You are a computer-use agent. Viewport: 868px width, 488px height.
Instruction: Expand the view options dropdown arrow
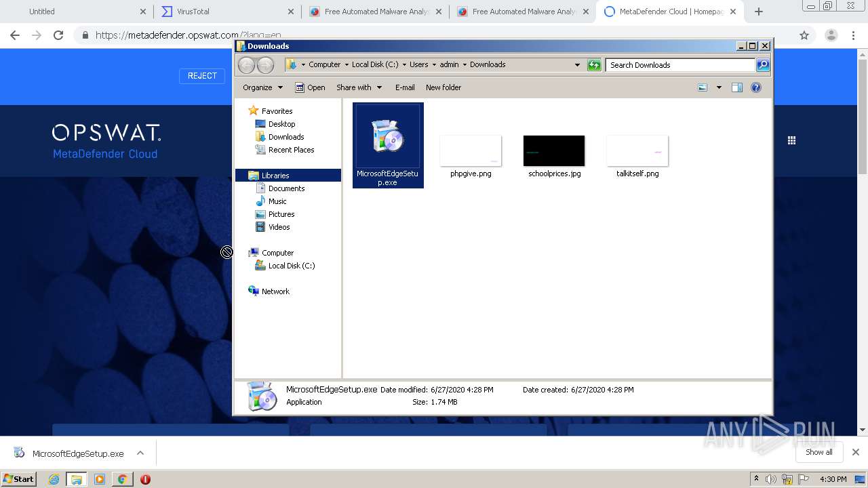tap(719, 87)
